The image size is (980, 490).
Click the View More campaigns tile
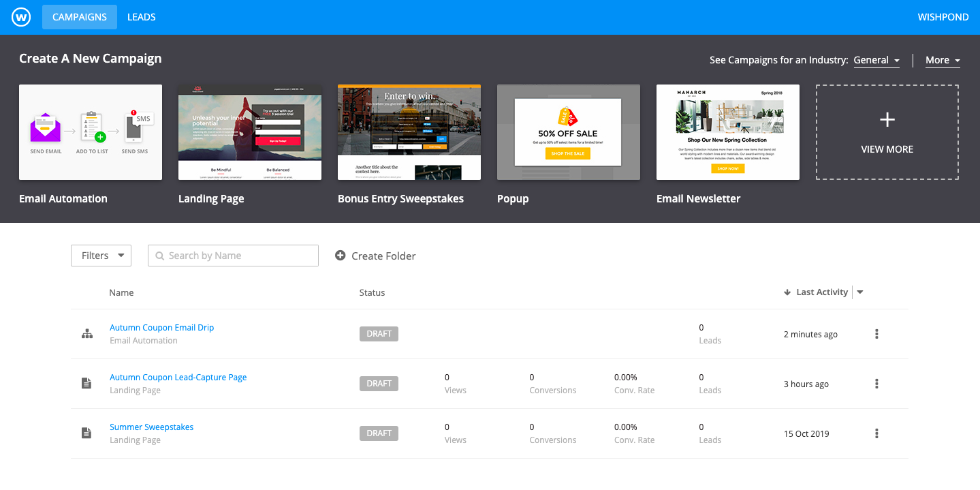[x=887, y=132]
